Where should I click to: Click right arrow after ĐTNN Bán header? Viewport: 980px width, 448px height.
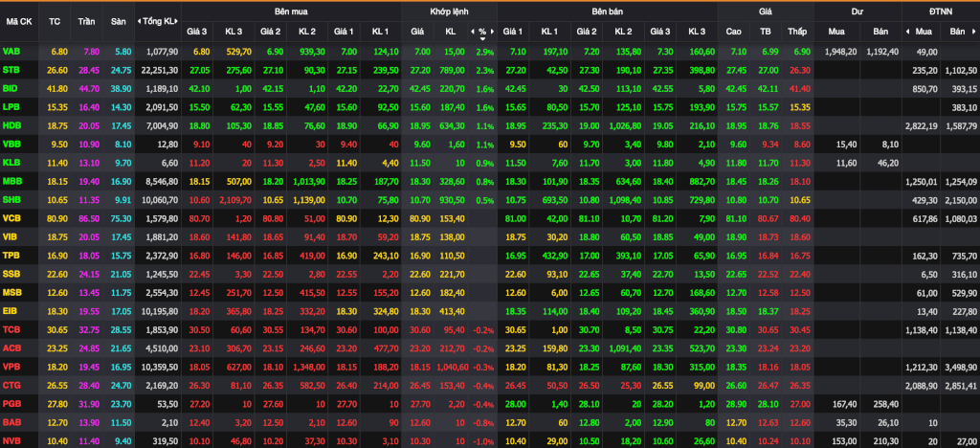[975, 32]
